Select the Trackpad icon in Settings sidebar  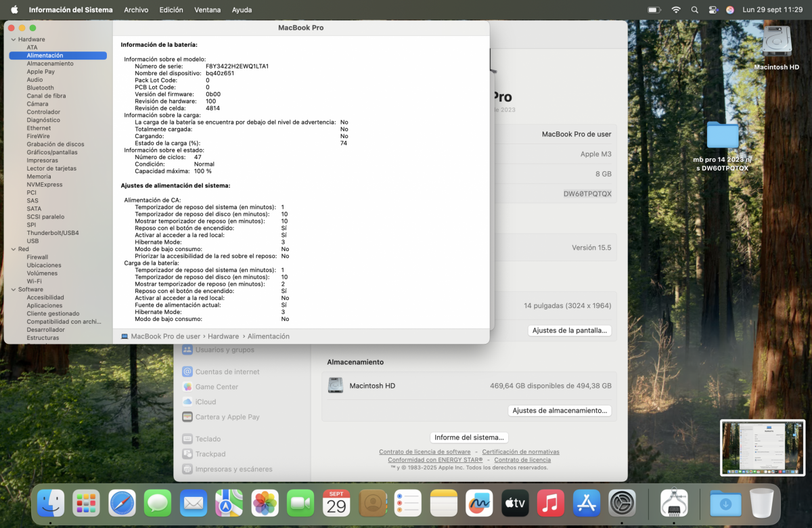(x=187, y=454)
